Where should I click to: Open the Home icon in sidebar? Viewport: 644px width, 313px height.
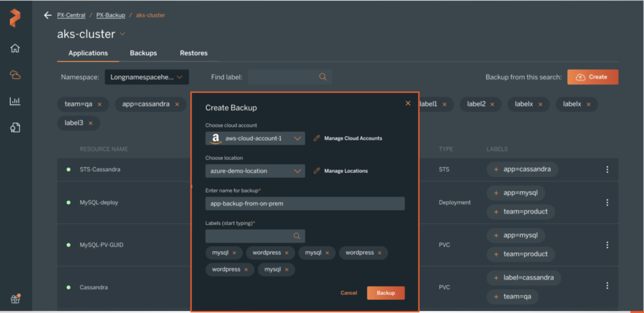click(15, 48)
